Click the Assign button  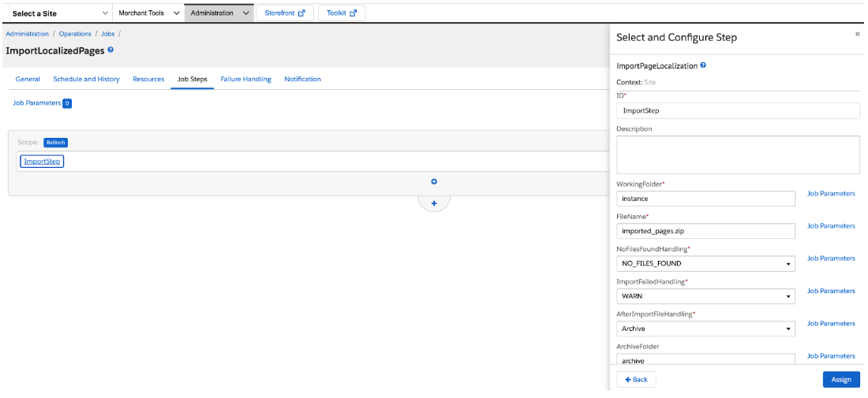pyautogui.click(x=841, y=380)
